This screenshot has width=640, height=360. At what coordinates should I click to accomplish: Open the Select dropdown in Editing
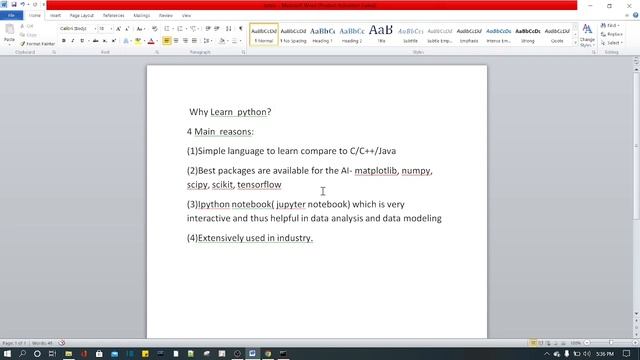point(611,43)
